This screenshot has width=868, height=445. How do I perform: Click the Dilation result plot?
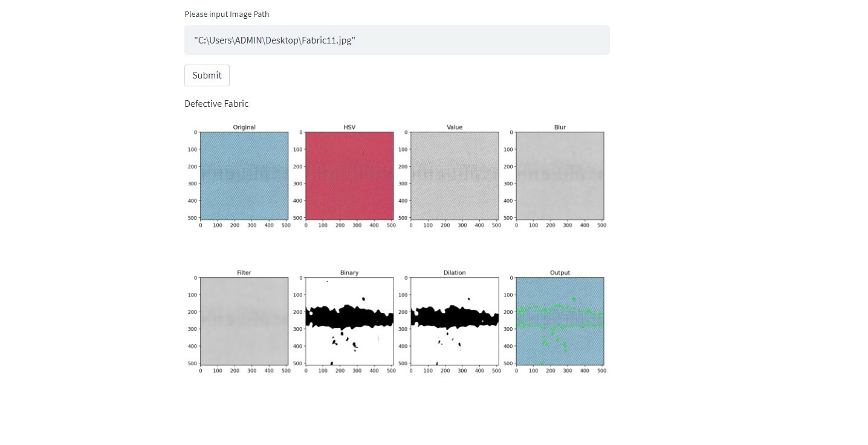(x=454, y=320)
